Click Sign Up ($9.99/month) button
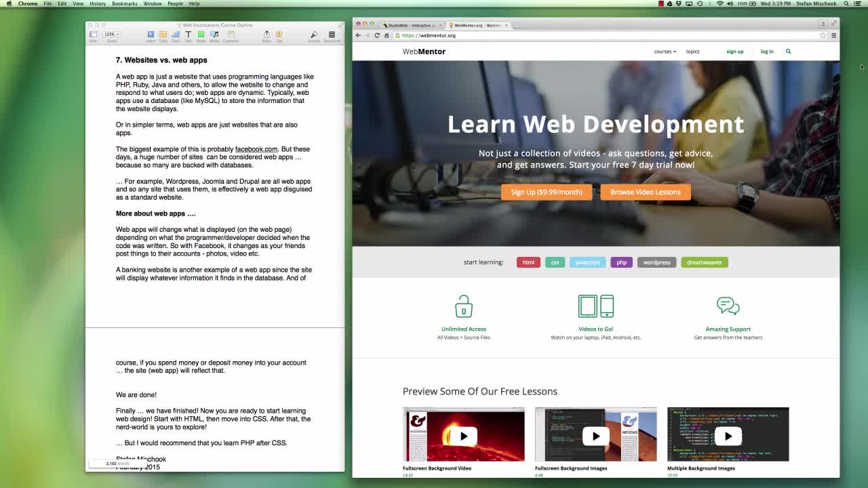868x488 pixels. tap(547, 192)
